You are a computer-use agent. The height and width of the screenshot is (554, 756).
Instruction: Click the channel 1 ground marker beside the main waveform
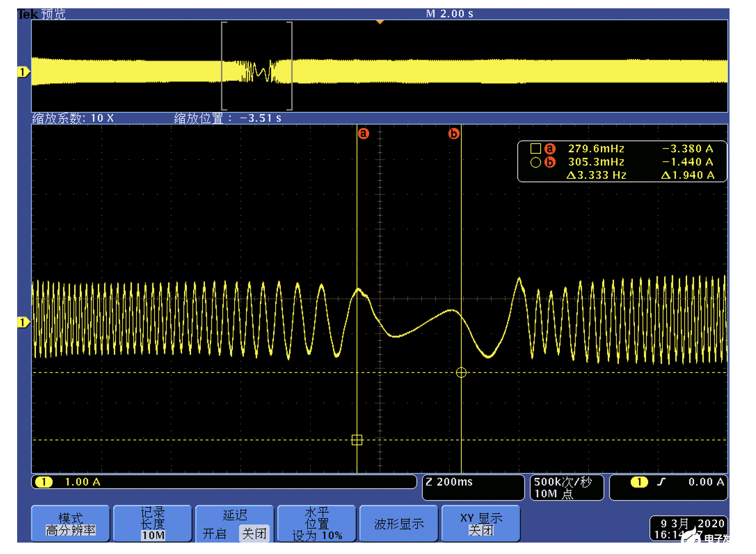click(23, 322)
